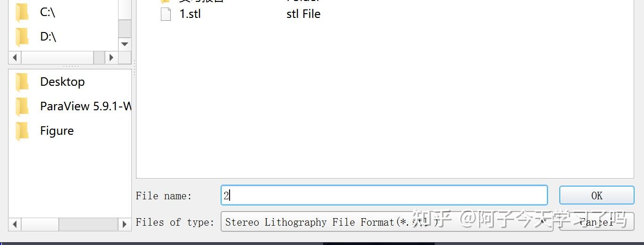Open the Desktop folder shortcut
644x245 pixels.
22,82
